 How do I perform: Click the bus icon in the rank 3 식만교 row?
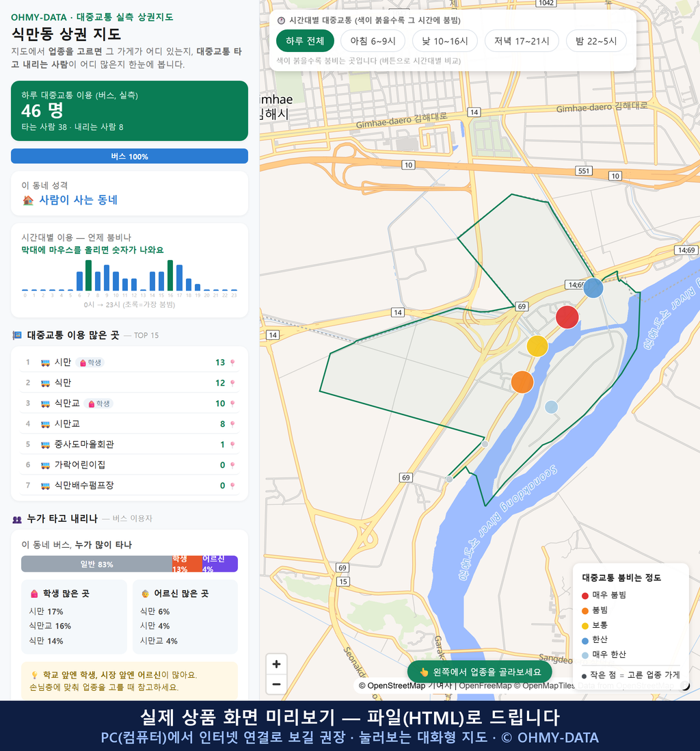tap(46, 404)
